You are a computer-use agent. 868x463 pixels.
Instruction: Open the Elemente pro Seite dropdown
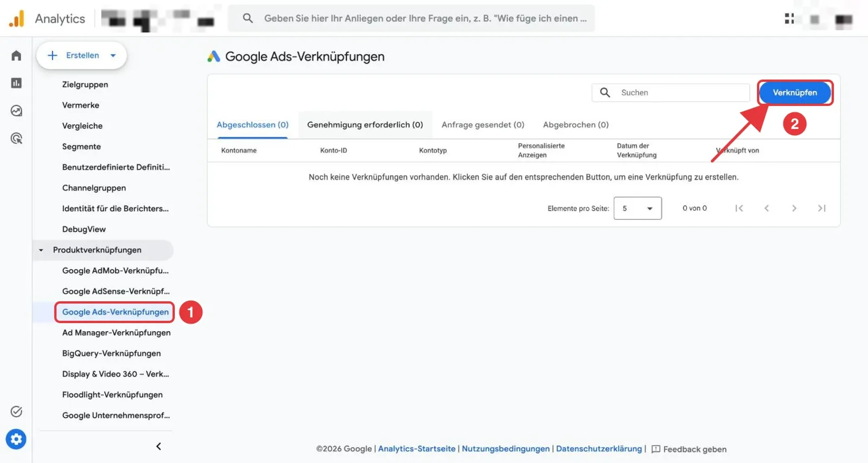637,208
